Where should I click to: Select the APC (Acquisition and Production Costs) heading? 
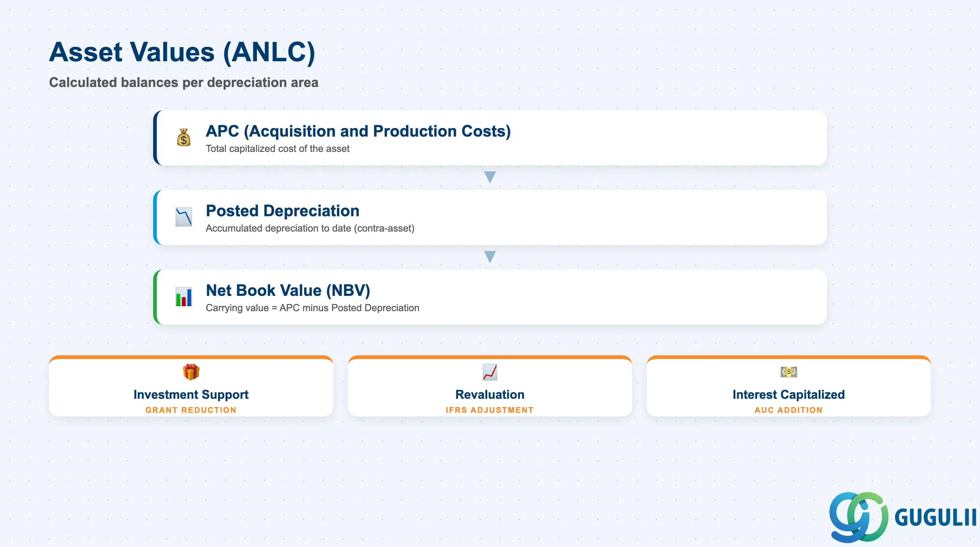click(x=358, y=131)
